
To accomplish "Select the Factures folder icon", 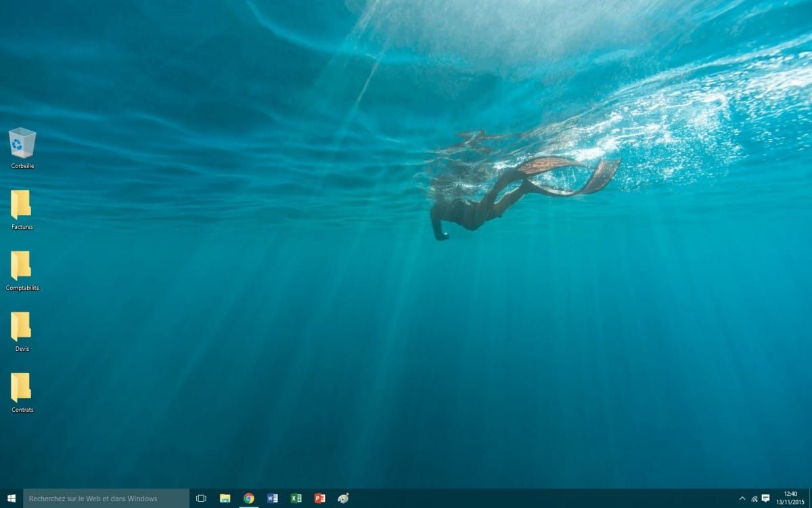I will coord(21,204).
